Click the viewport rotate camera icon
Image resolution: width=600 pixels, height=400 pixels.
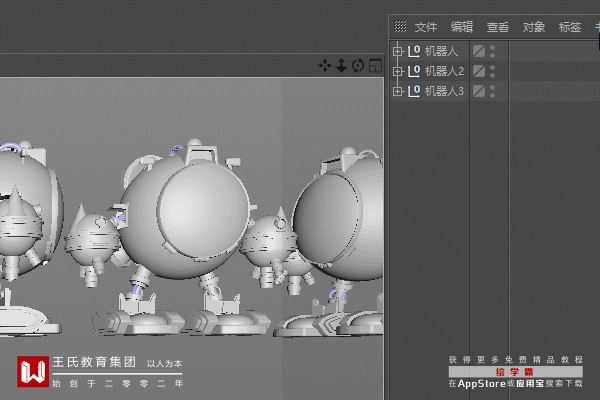[358, 66]
